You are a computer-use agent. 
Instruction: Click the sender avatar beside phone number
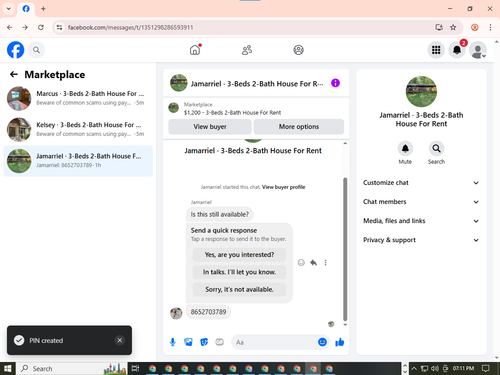[x=176, y=313]
